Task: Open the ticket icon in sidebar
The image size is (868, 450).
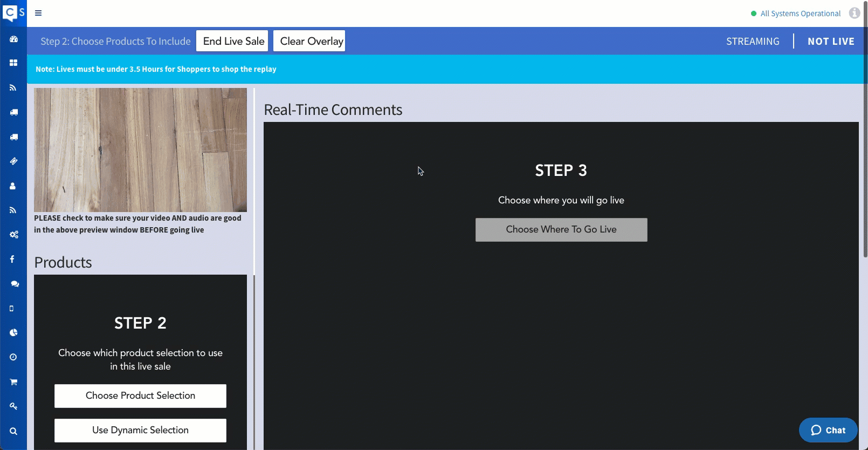Action: (x=13, y=161)
